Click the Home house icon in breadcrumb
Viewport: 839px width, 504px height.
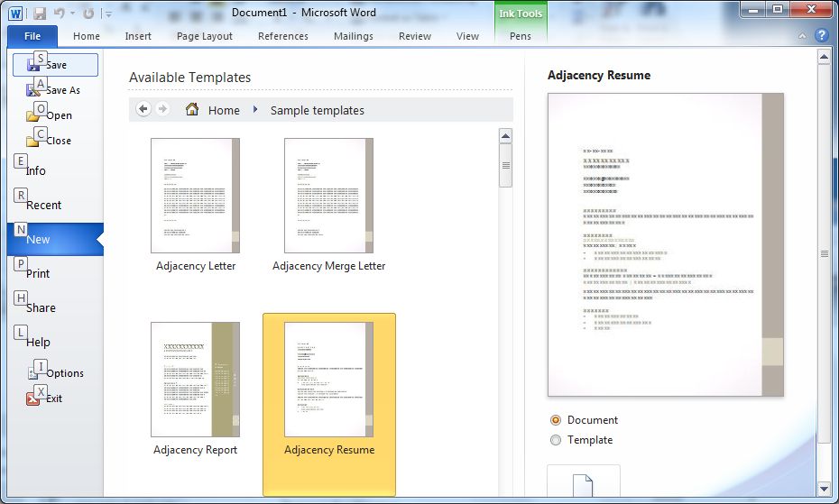pyautogui.click(x=192, y=109)
